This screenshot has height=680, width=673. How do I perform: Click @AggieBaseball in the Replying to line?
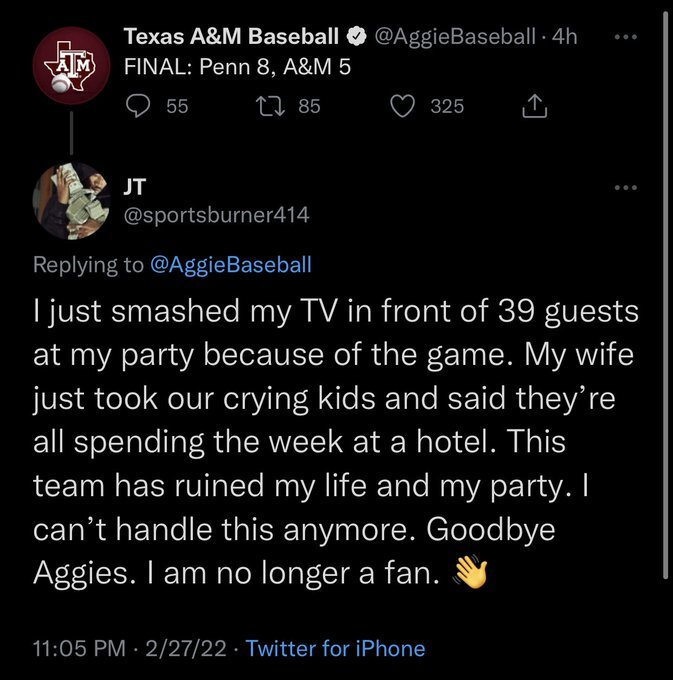coord(230,264)
